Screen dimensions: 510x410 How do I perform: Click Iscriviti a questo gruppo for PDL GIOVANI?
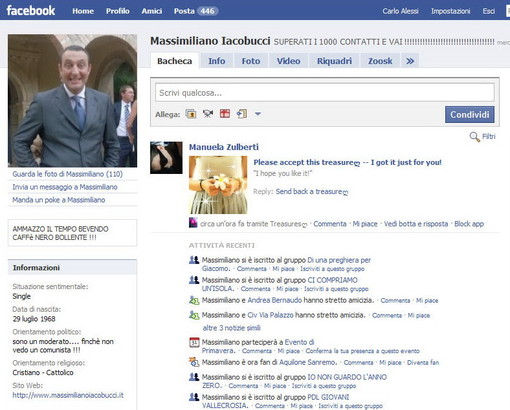coord(350,406)
